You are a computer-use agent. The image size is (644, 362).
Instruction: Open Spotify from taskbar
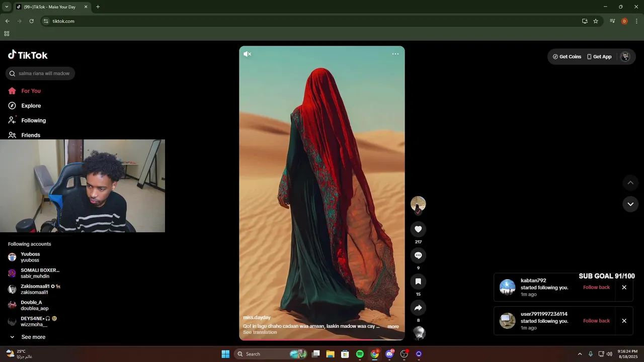point(360,354)
